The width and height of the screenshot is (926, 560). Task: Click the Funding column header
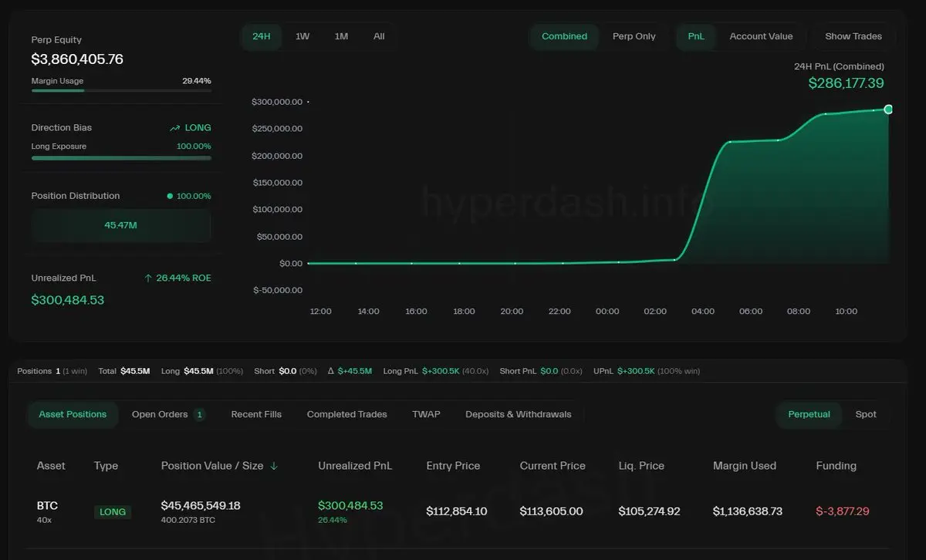(x=836, y=466)
